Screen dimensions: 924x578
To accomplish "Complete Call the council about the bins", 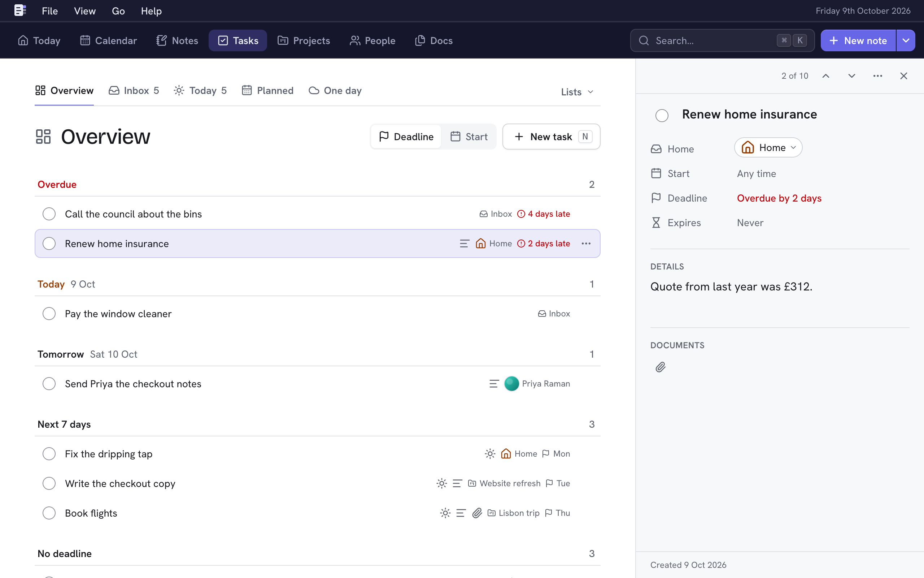I will click(x=49, y=214).
